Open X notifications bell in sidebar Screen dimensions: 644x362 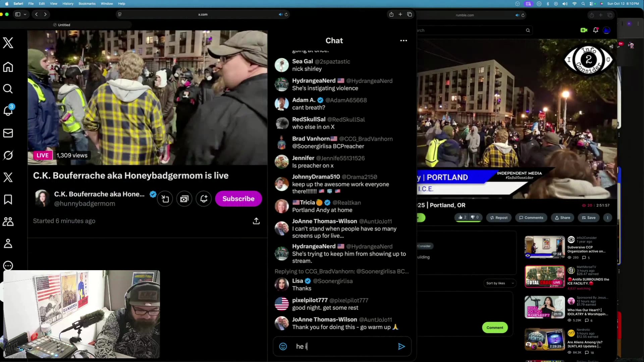coord(8,111)
